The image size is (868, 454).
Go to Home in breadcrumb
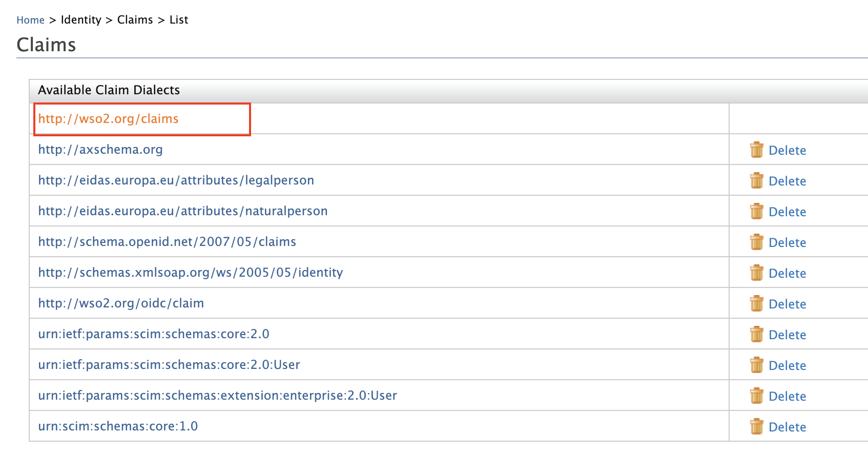[30, 20]
